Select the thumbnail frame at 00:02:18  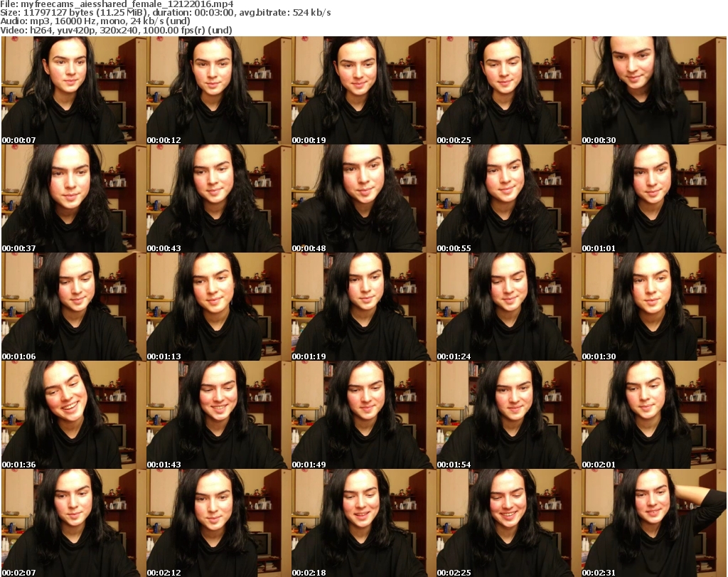point(363,523)
